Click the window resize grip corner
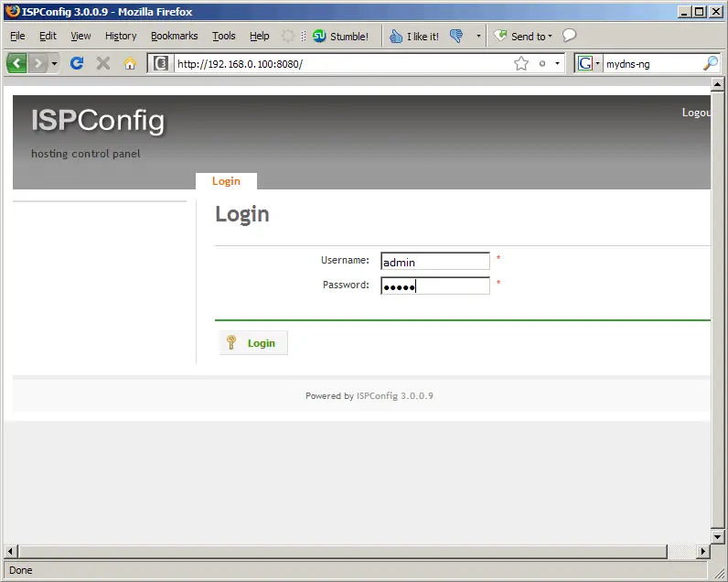The width and height of the screenshot is (728, 582). [x=719, y=573]
